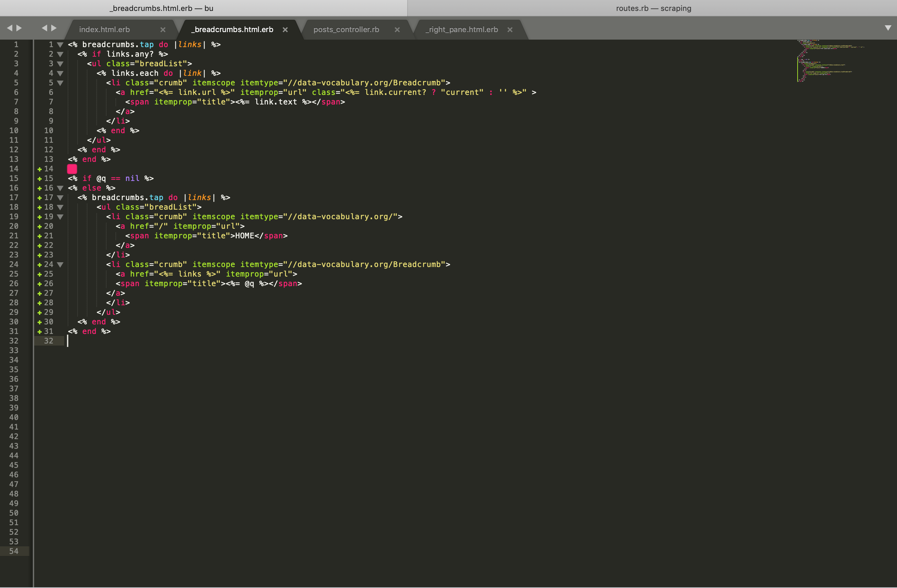
Task: Click the pink marker on line 14
Action: pyautogui.click(x=72, y=169)
